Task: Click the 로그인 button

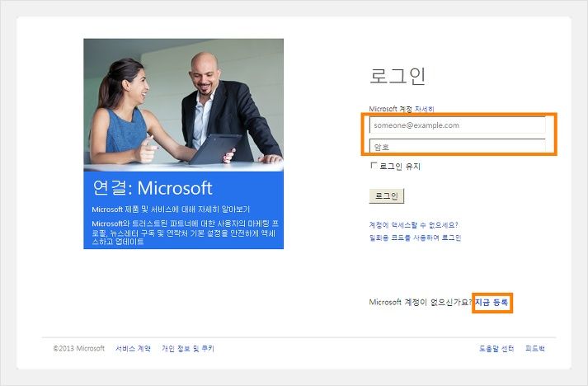Action: 387,195
